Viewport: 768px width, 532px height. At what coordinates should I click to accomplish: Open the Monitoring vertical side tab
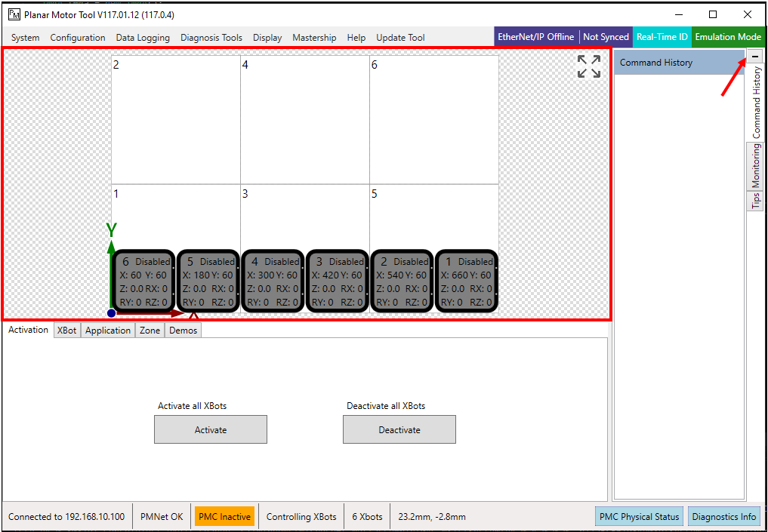(x=755, y=166)
